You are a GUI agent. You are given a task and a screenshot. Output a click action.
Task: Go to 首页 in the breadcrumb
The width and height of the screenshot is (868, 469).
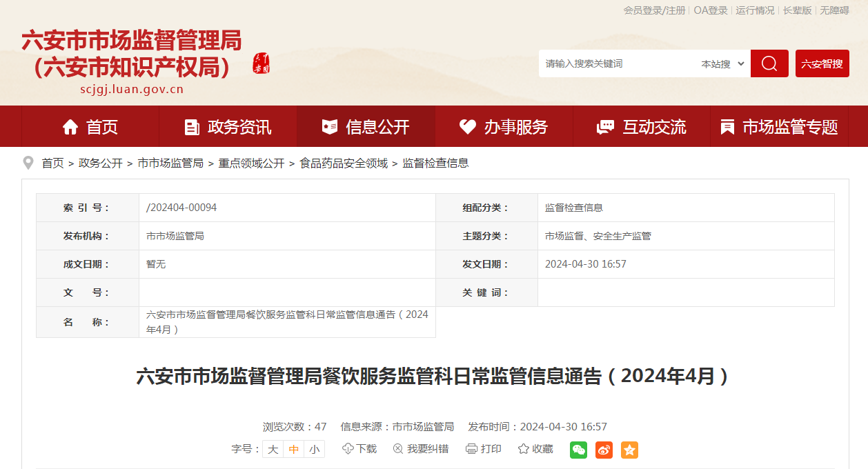click(x=52, y=163)
